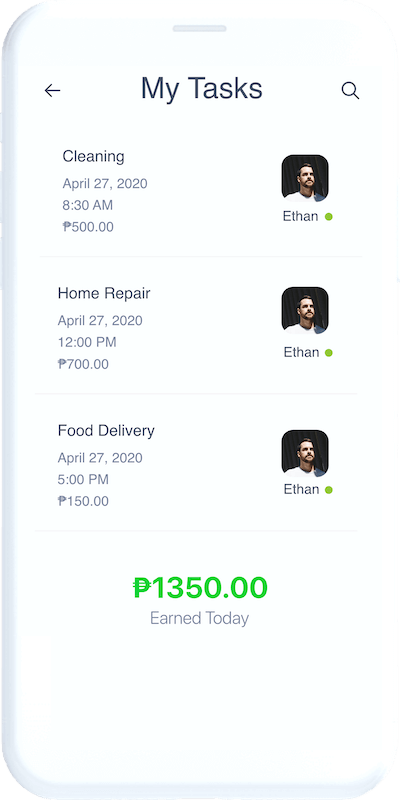Tap the back arrow icon
This screenshot has width=400, height=800.
53,91
